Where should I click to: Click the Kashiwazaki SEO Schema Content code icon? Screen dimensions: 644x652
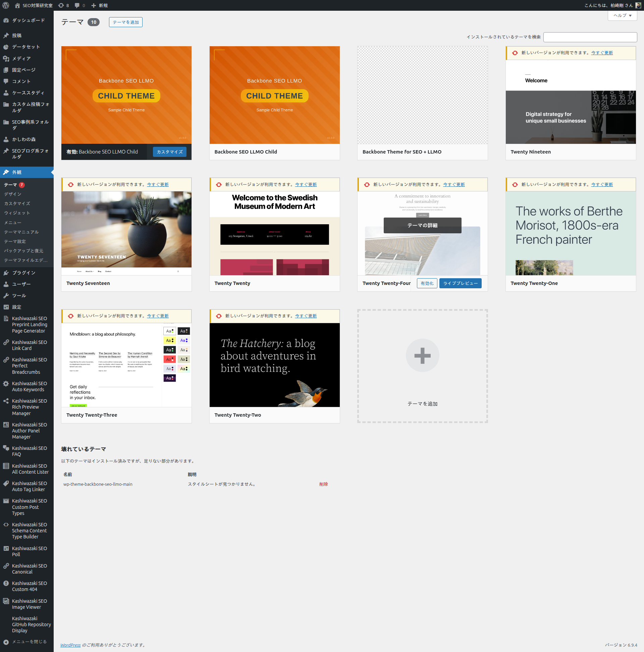6,524
